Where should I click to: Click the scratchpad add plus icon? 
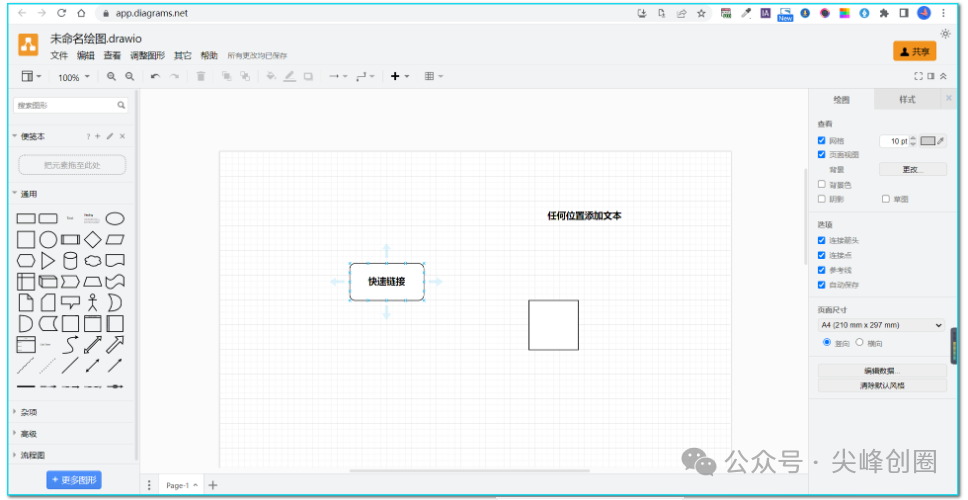pos(98,136)
